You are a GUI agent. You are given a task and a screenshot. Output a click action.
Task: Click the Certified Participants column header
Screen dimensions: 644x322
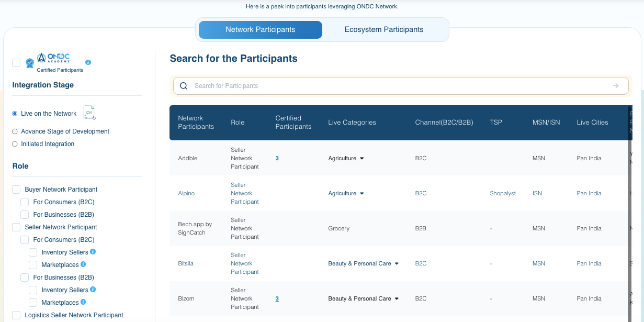tap(293, 123)
